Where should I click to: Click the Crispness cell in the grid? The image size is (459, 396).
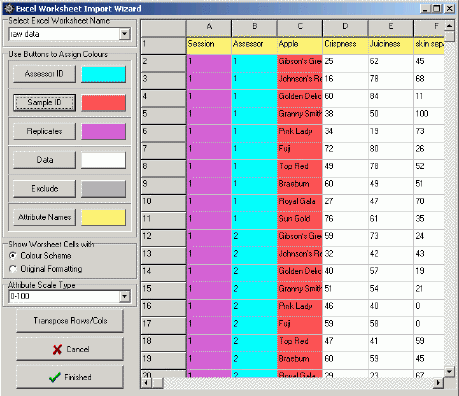click(x=345, y=45)
